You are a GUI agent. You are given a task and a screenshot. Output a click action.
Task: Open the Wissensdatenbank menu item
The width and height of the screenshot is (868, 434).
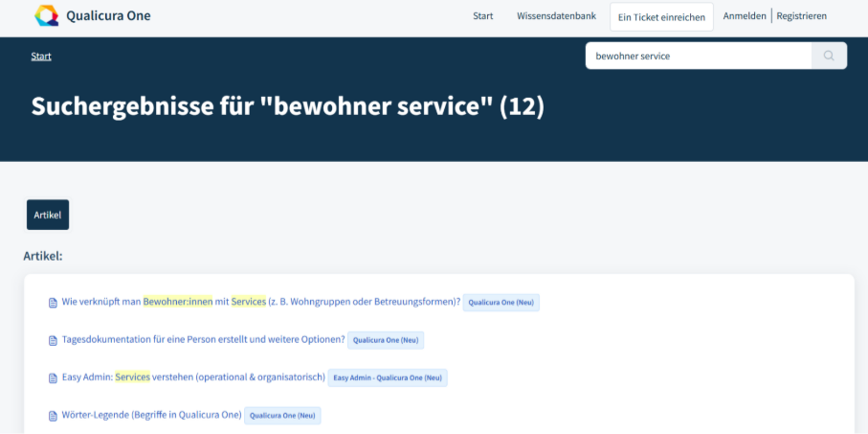click(x=556, y=16)
